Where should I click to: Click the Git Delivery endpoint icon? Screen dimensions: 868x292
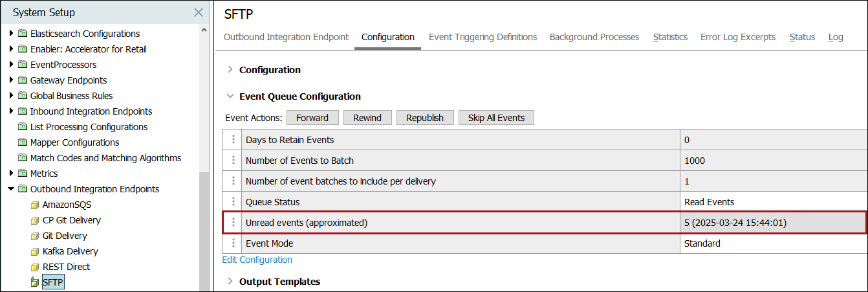[x=35, y=236]
